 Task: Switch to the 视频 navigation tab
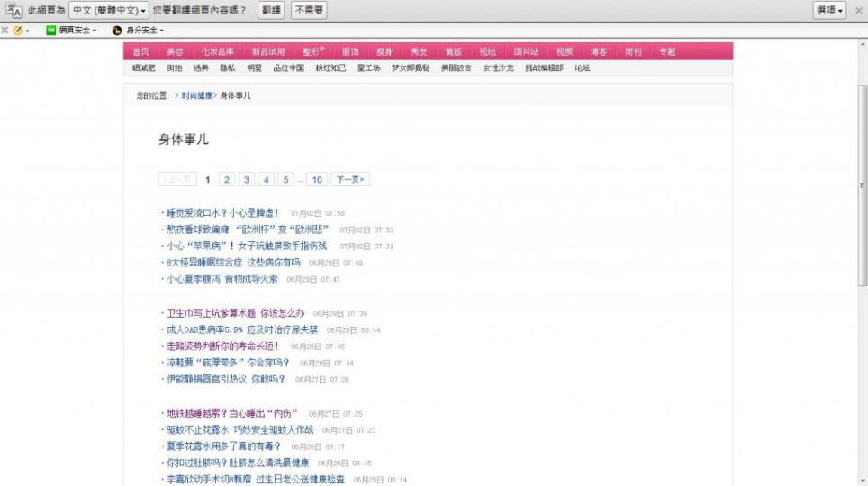click(564, 52)
